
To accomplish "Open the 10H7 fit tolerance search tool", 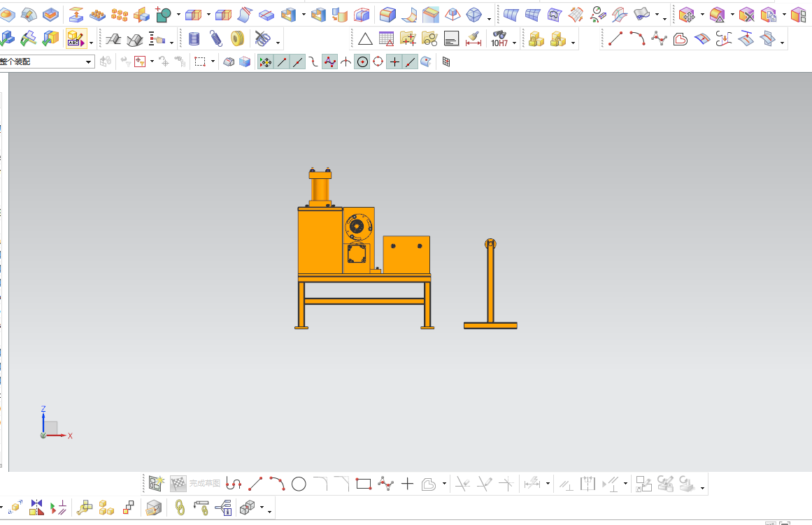I will [x=499, y=39].
